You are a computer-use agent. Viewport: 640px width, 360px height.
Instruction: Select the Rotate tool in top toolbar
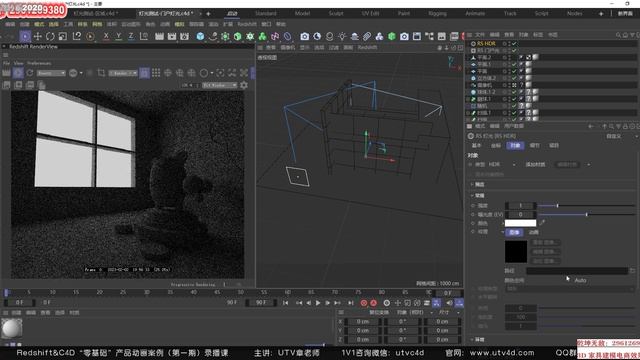(50, 36)
